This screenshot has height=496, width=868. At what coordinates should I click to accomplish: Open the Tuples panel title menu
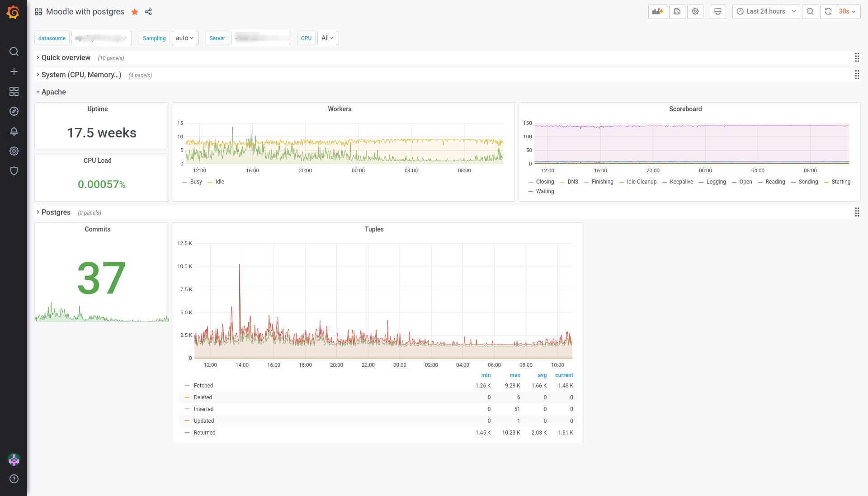374,229
